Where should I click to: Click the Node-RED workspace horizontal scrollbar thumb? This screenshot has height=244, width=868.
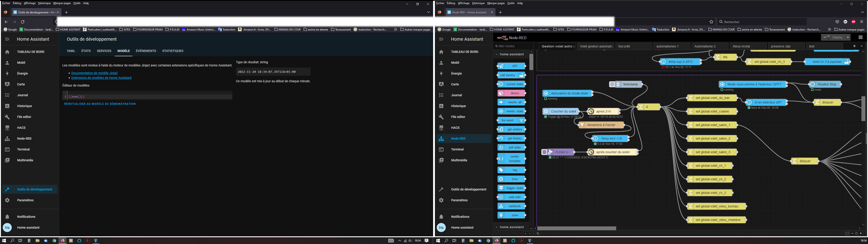(x=577, y=228)
